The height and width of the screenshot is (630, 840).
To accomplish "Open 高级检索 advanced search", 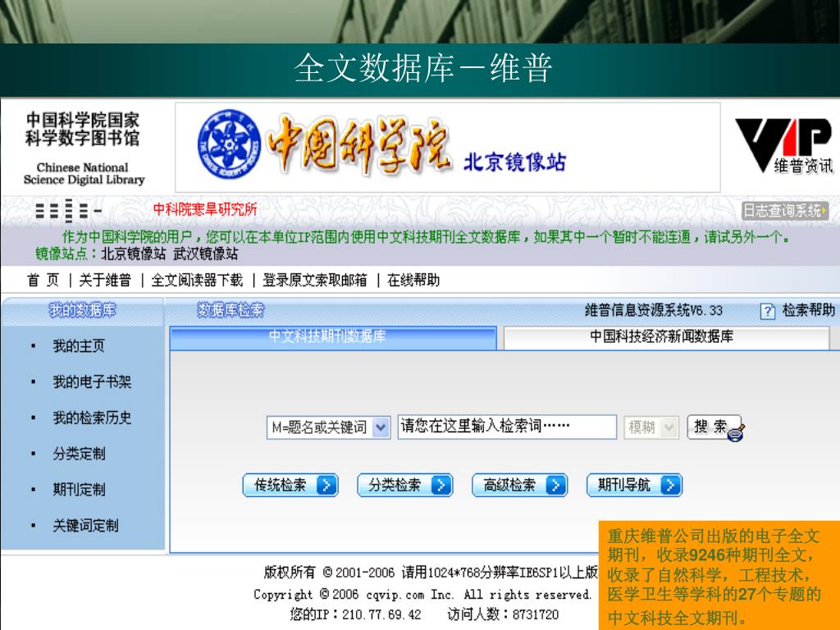I will 519,486.
